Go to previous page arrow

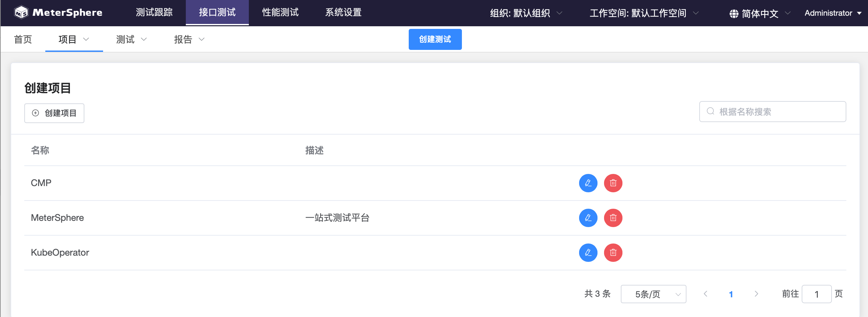(705, 294)
